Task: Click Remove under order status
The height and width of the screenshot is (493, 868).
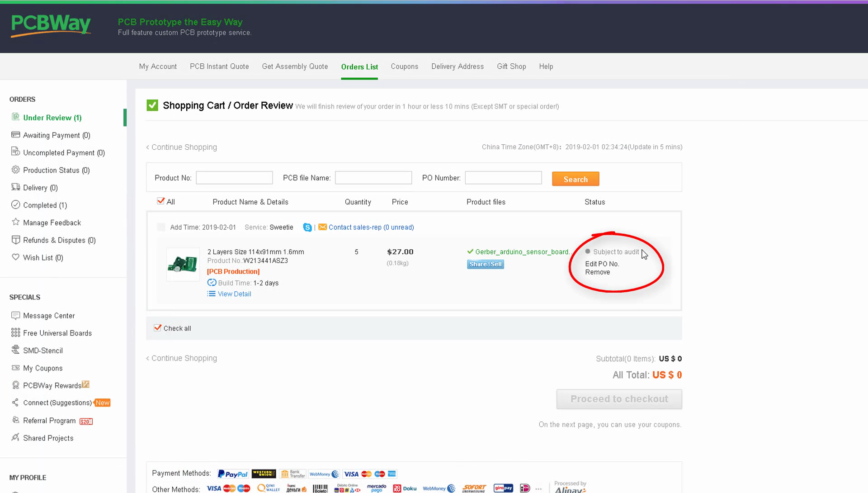Action: pos(597,272)
